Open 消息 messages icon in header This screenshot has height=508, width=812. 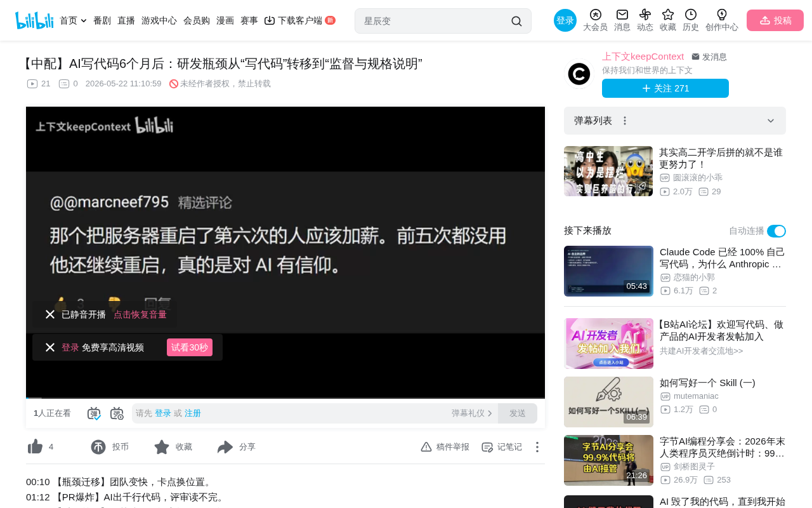click(622, 15)
